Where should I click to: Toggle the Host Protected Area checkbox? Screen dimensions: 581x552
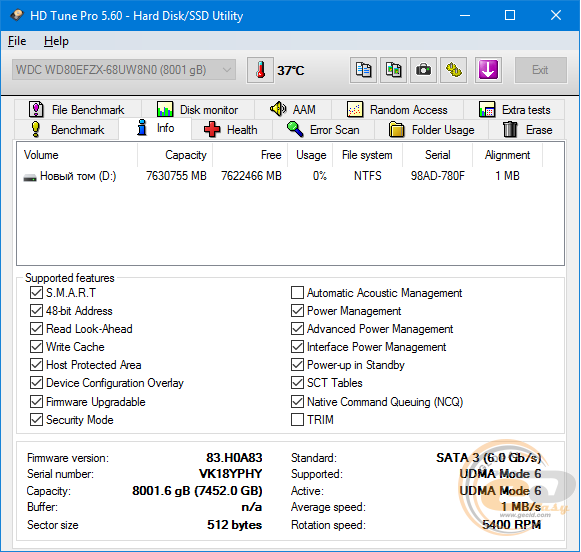tap(36, 365)
